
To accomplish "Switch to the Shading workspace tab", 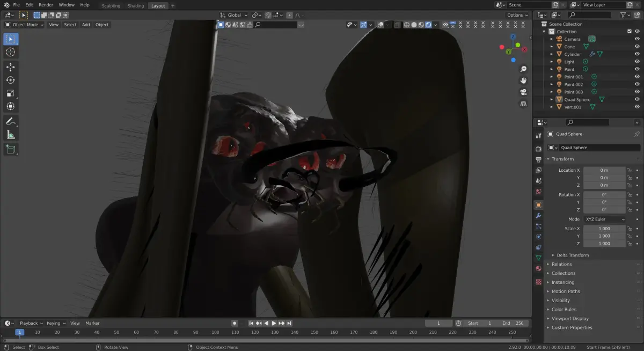I will click(x=136, y=6).
